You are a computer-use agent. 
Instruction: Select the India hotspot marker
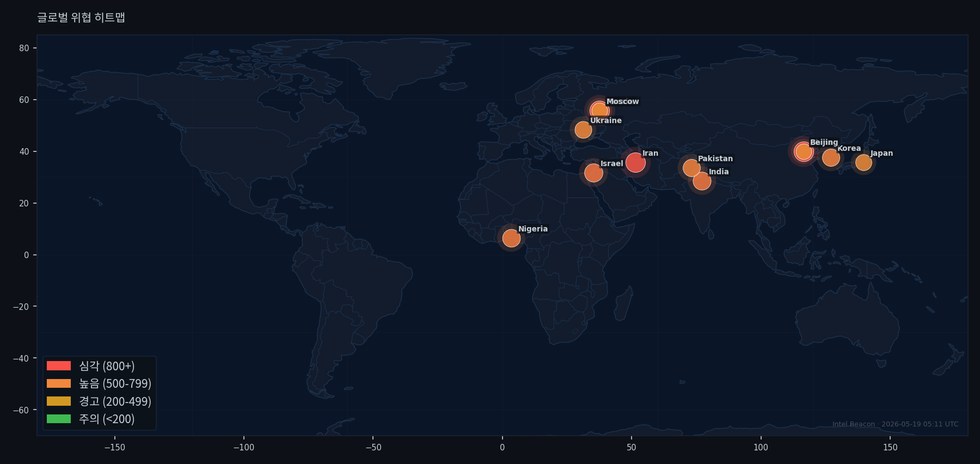[702, 181]
